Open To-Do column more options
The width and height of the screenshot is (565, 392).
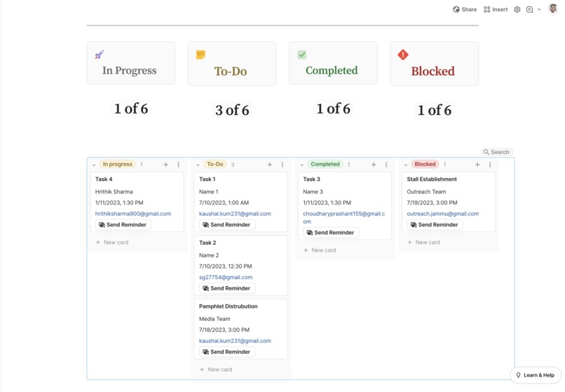point(282,165)
